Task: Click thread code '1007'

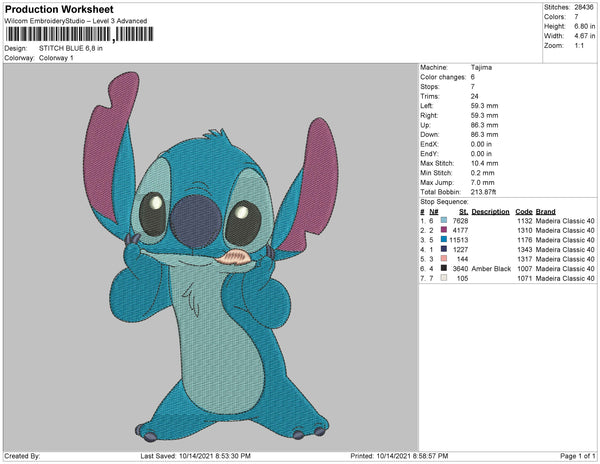Action: tap(525, 269)
